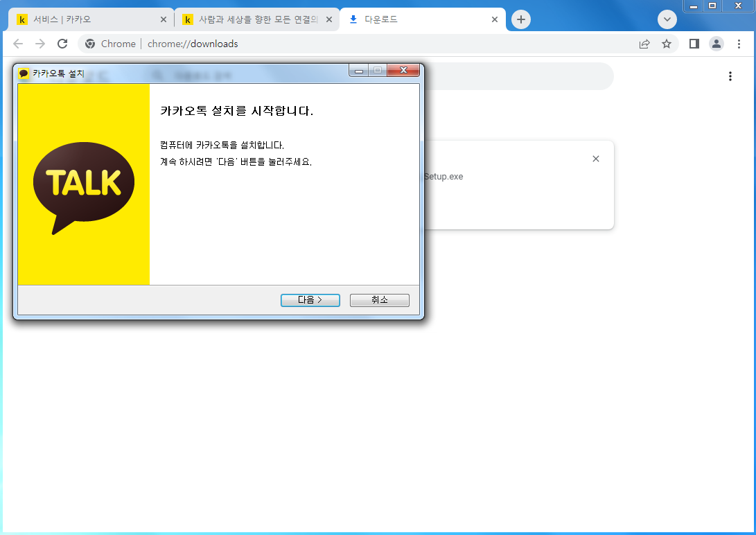
Task: Go forward in Chrome
Action: click(40, 44)
